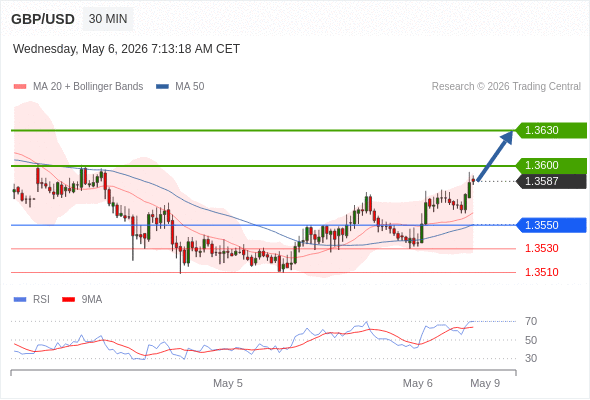Click the 1.3510 red support value
Screen dimensions: 590x400
tap(542, 272)
